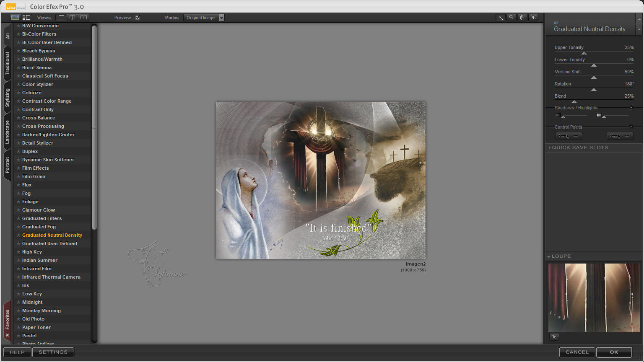Viewport: 644px width, 362px height.
Task: Select the arrow pointer tool
Action: click(x=500, y=18)
